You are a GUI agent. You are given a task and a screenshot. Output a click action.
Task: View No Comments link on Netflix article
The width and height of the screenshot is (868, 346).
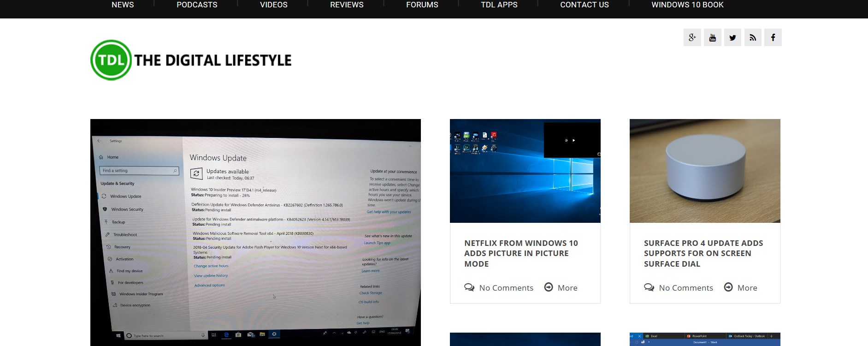(x=506, y=288)
